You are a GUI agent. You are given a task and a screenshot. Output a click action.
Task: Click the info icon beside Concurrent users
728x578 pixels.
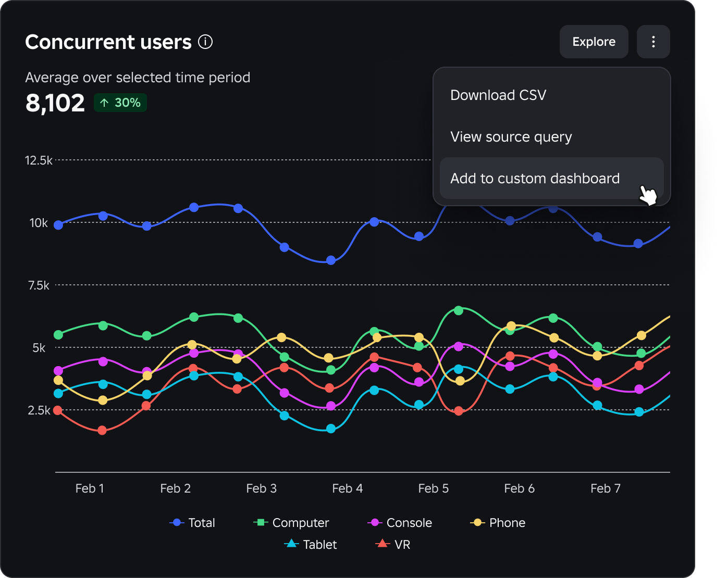[205, 42]
